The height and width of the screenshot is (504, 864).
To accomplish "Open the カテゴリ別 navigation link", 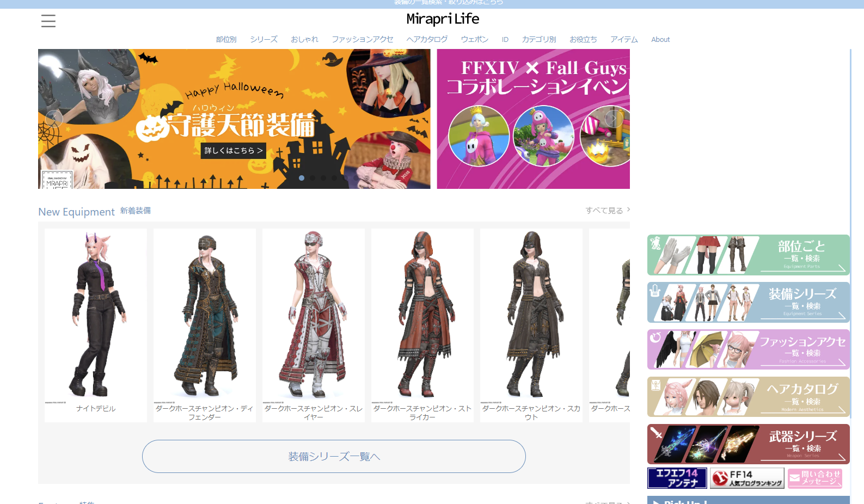I will [x=539, y=40].
